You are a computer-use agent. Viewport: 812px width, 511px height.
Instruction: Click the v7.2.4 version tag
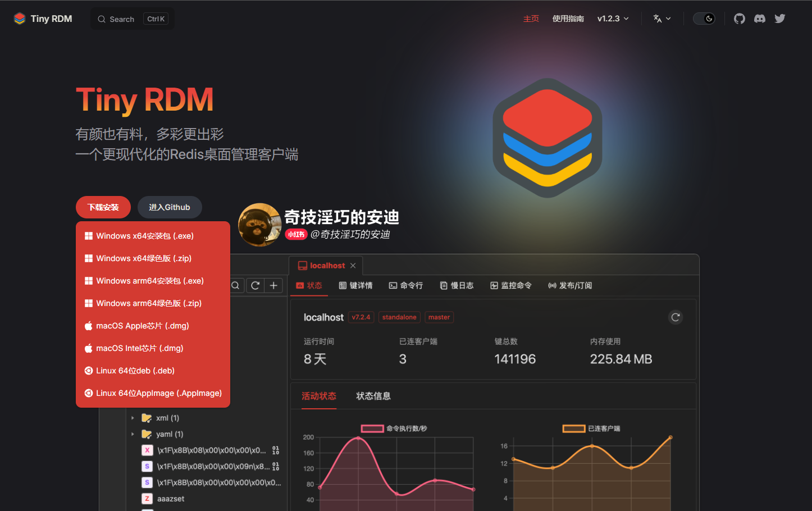click(361, 317)
